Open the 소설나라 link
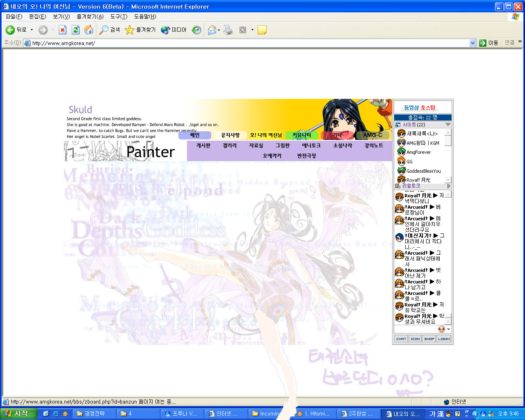This screenshot has width=525, height=420. pos(343,146)
